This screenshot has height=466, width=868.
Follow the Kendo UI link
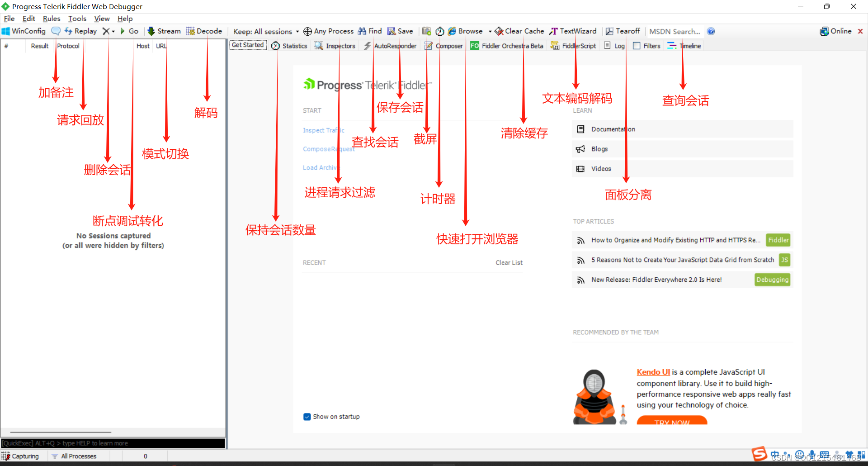click(653, 372)
